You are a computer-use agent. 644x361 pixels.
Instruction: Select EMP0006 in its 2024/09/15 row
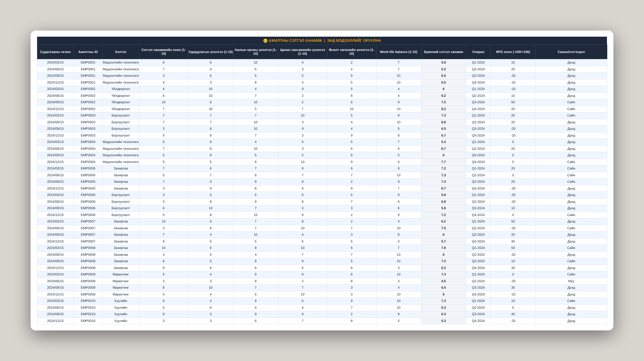click(88, 208)
